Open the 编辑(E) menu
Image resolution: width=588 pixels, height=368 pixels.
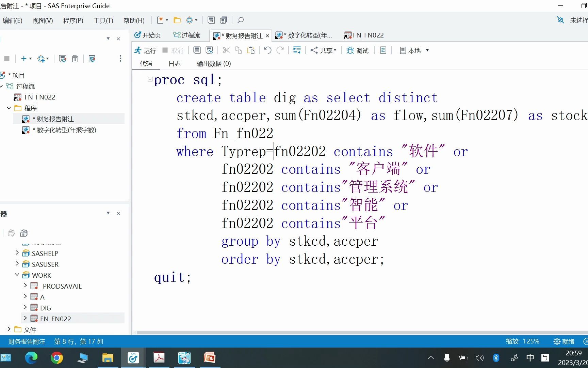[13, 20]
